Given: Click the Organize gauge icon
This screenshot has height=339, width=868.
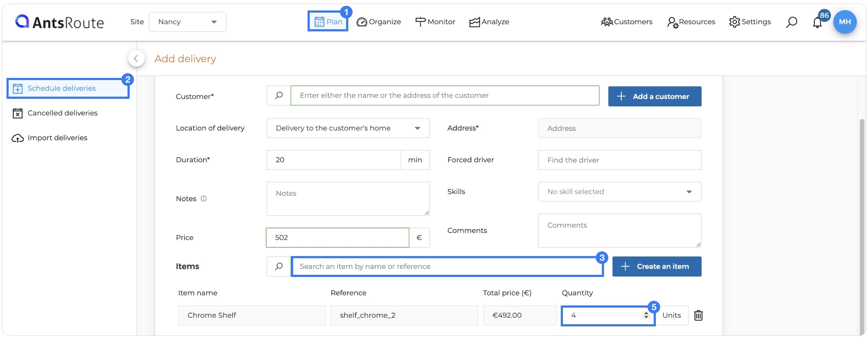Looking at the screenshot, I should (362, 22).
